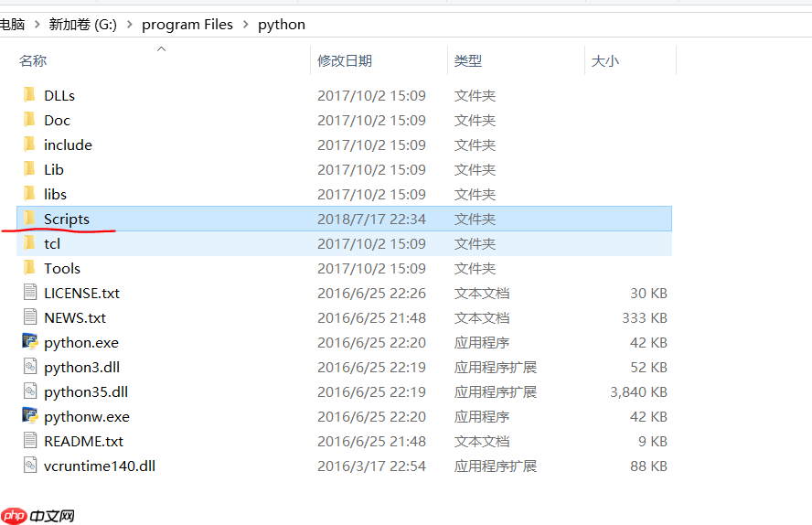Select the include folder name
This screenshot has height=525, width=812.
(x=68, y=145)
